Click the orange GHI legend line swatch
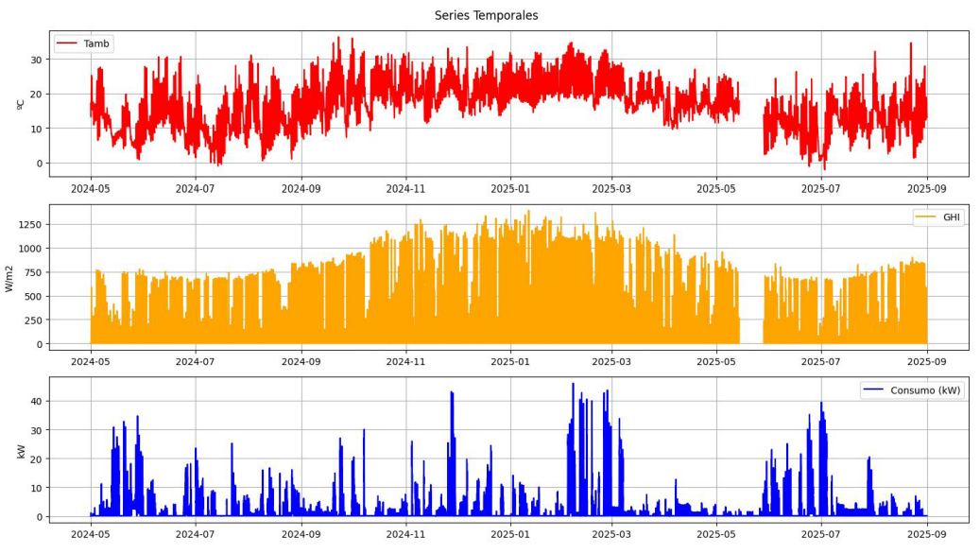The height and width of the screenshot is (554, 980). [x=925, y=217]
